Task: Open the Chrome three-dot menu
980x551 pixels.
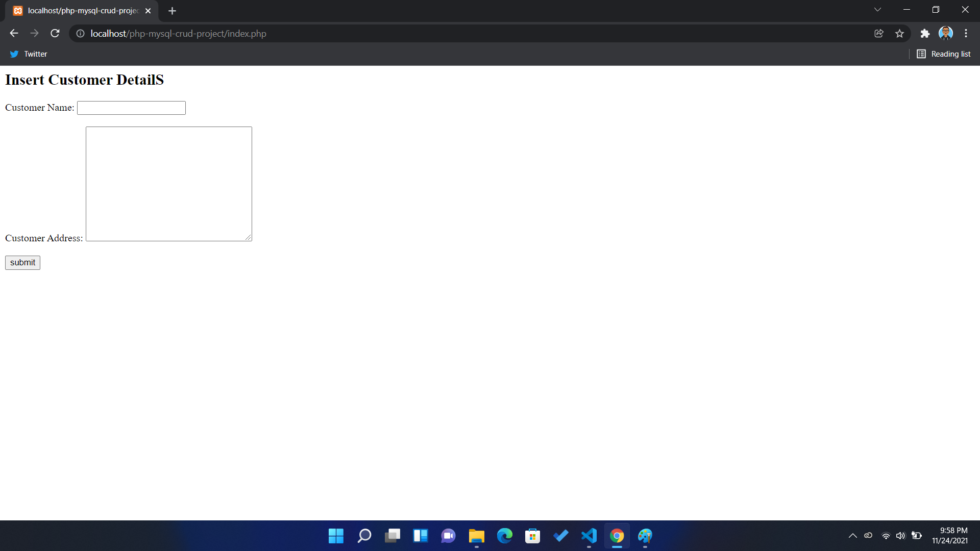Action: point(966,33)
